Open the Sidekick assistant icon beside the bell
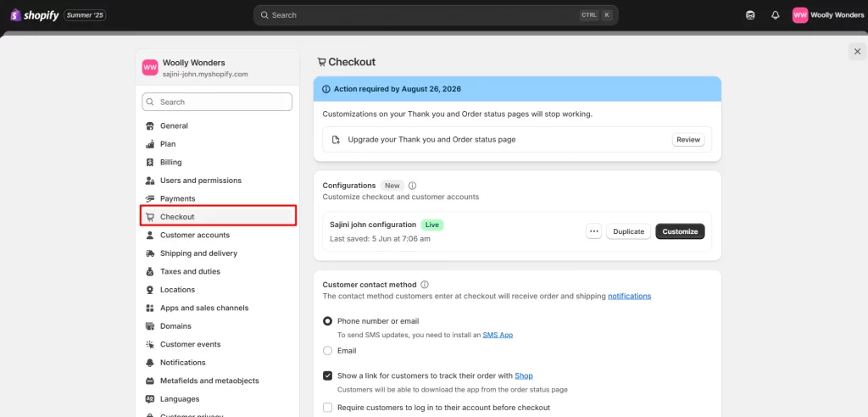The width and height of the screenshot is (868, 417). click(x=750, y=15)
